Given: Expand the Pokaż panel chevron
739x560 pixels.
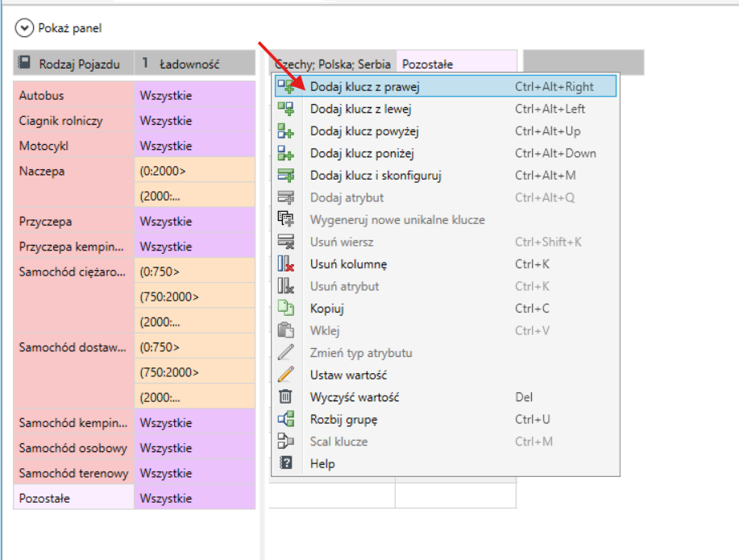Looking at the screenshot, I should [24, 28].
